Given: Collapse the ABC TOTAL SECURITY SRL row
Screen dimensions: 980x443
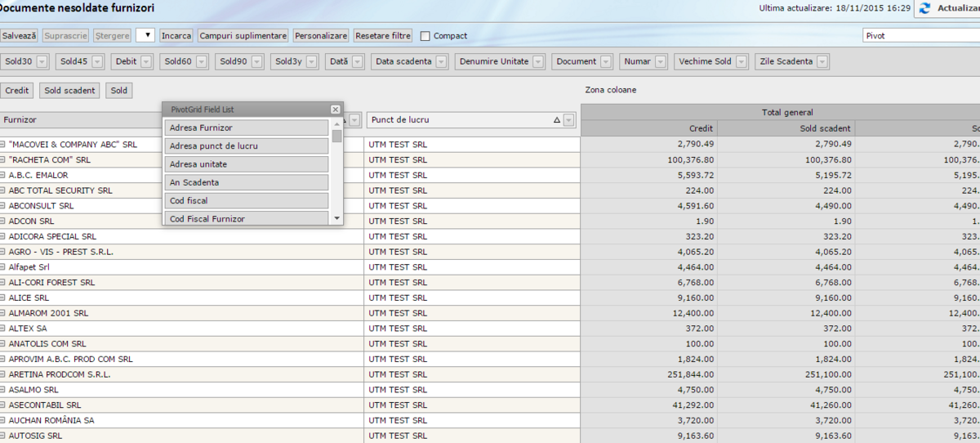Looking at the screenshot, I should [x=3, y=190].
